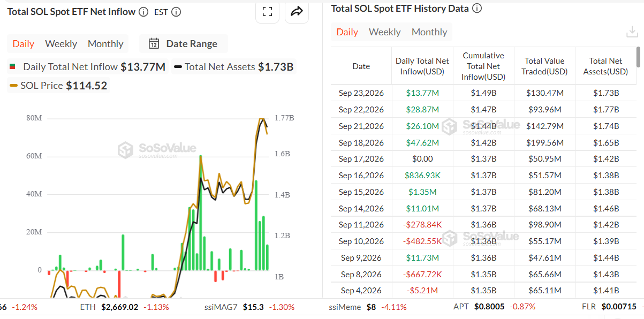Click the Sep 21,2026 date cell
The image size is (644, 319).
tap(361, 126)
